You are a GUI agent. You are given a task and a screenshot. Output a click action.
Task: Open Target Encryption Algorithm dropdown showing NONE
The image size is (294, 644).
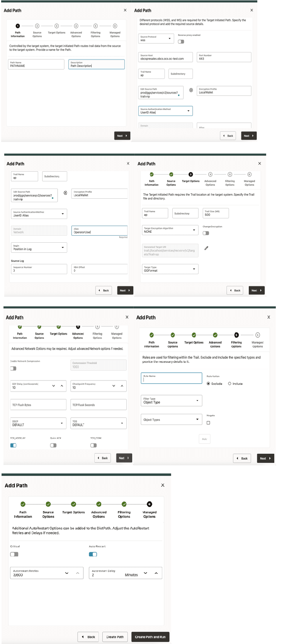tap(170, 230)
